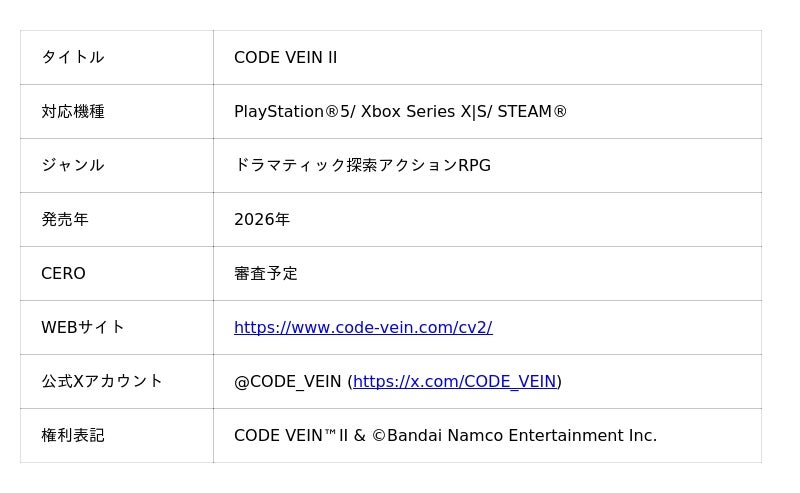
Task: Select the 審査予定 rating value
Action: 266,273
